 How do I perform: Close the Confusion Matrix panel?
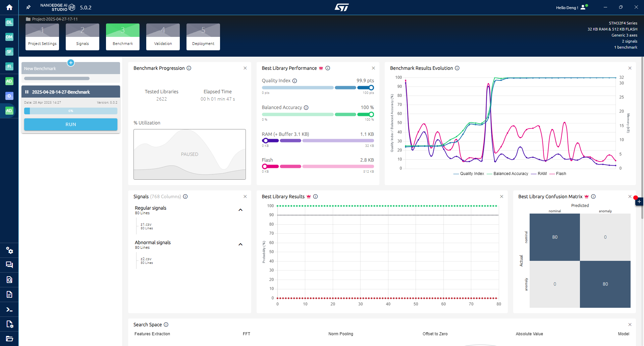(630, 196)
